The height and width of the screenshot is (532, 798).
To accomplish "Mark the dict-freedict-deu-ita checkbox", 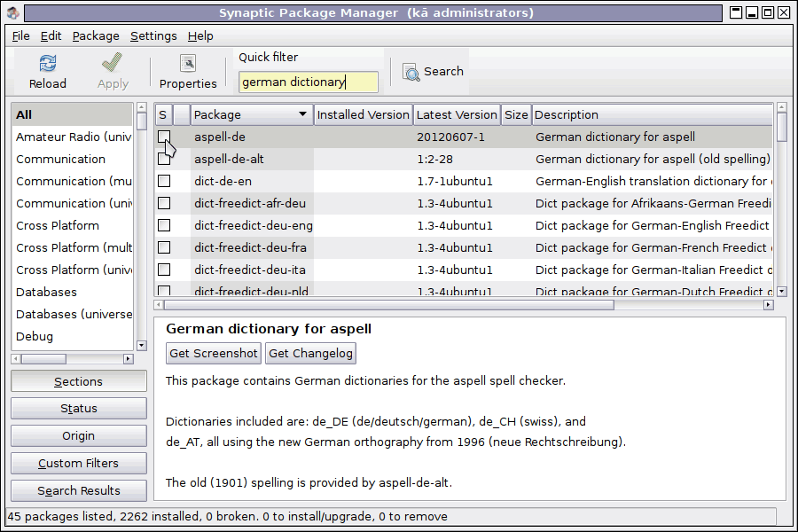I will tap(164, 270).
